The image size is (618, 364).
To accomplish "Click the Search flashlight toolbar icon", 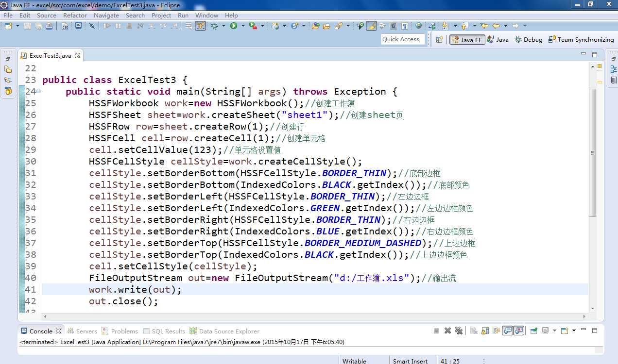I will (x=339, y=26).
